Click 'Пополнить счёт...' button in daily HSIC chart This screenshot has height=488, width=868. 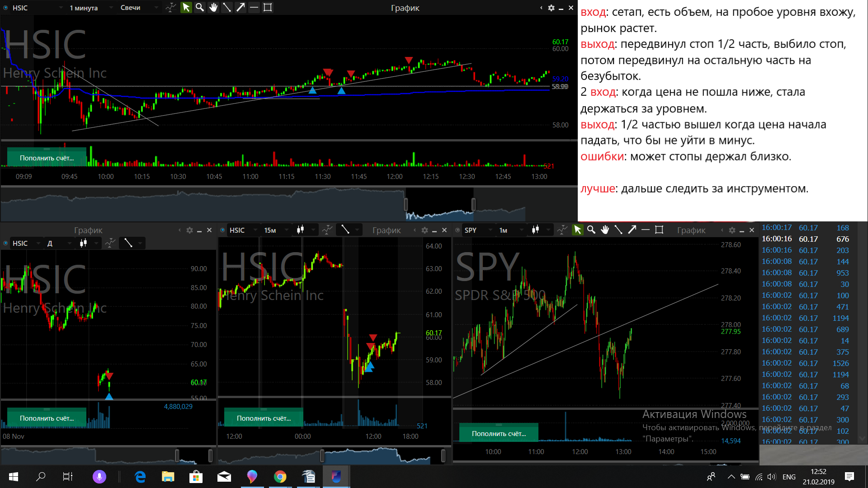point(47,418)
